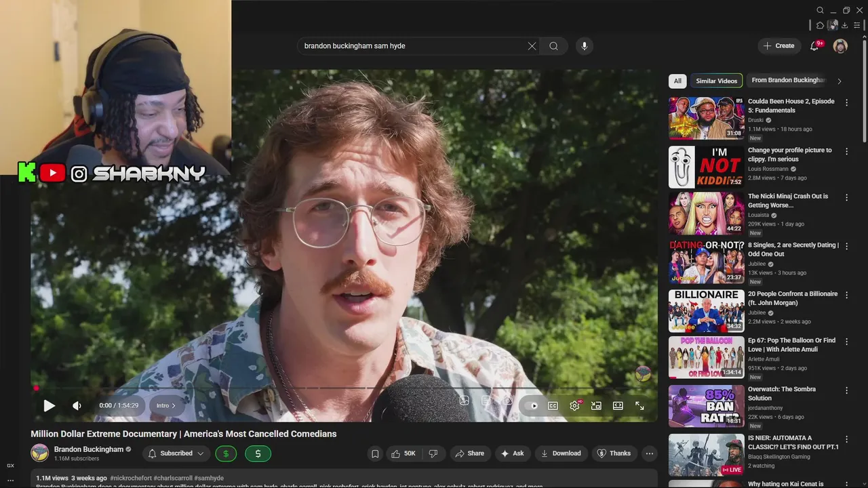Click the #nickrochefort hashtag link

pos(131,478)
